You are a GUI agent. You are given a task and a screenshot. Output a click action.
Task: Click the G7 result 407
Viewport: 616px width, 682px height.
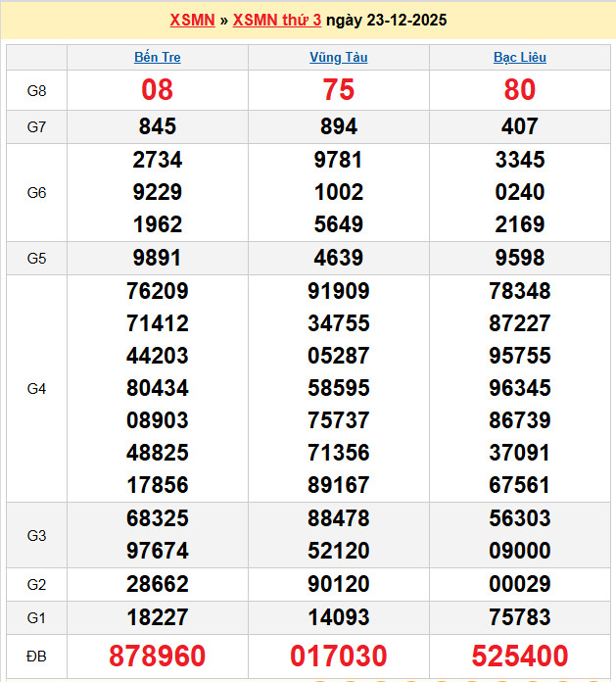point(519,126)
